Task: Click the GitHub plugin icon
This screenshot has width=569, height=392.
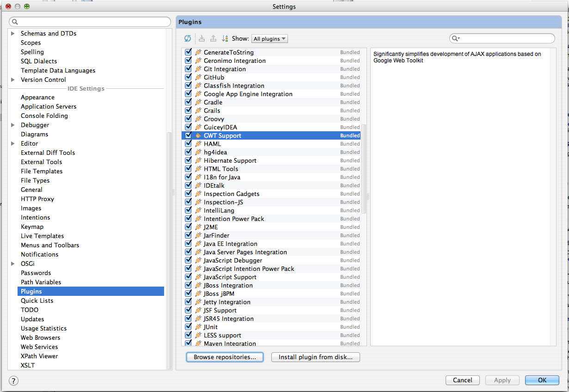Action: pos(198,77)
